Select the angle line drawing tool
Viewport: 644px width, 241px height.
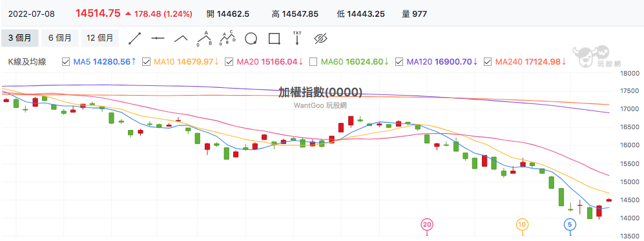181,38
